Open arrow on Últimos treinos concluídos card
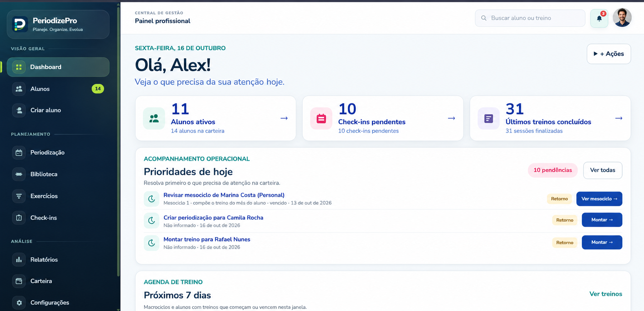The width and height of the screenshot is (644, 311). [x=619, y=118]
